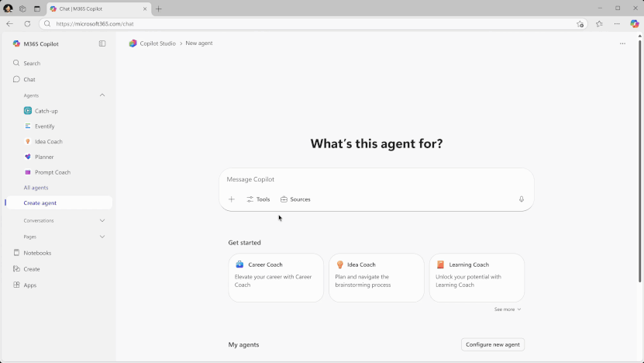Click the microphone dictation icon
Viewport: 644px width, 363px height.
[522, 199]
